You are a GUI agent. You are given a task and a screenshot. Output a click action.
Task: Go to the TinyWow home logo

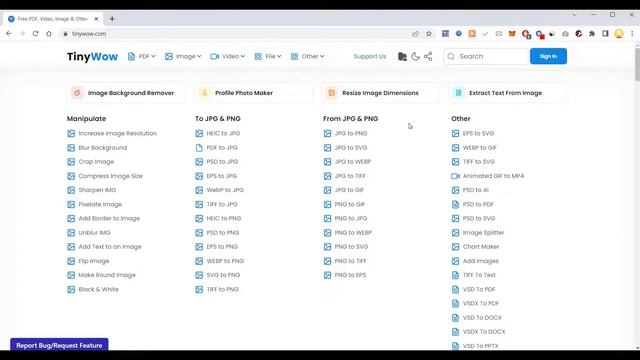pos(92,56)
